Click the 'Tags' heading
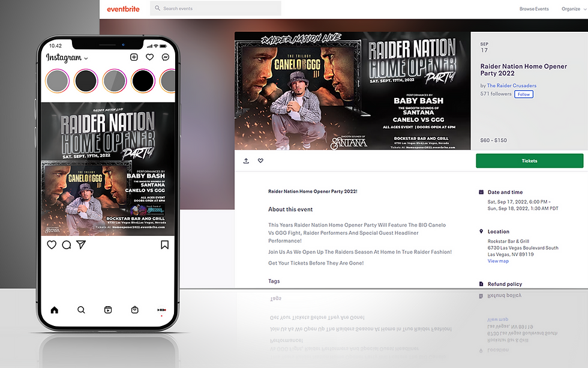Viewport: 588px width, 368px height. tap(274, 281)
